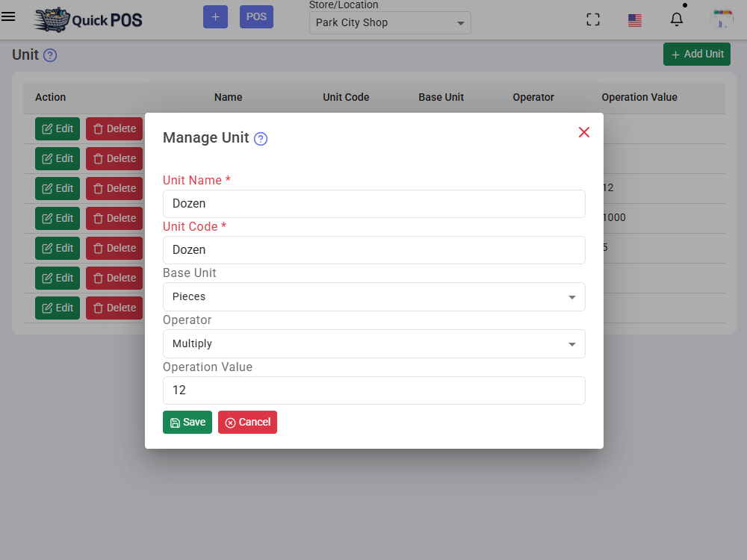
Task: Click Edit in the row with value 12
Action: [x=58, y=189]
